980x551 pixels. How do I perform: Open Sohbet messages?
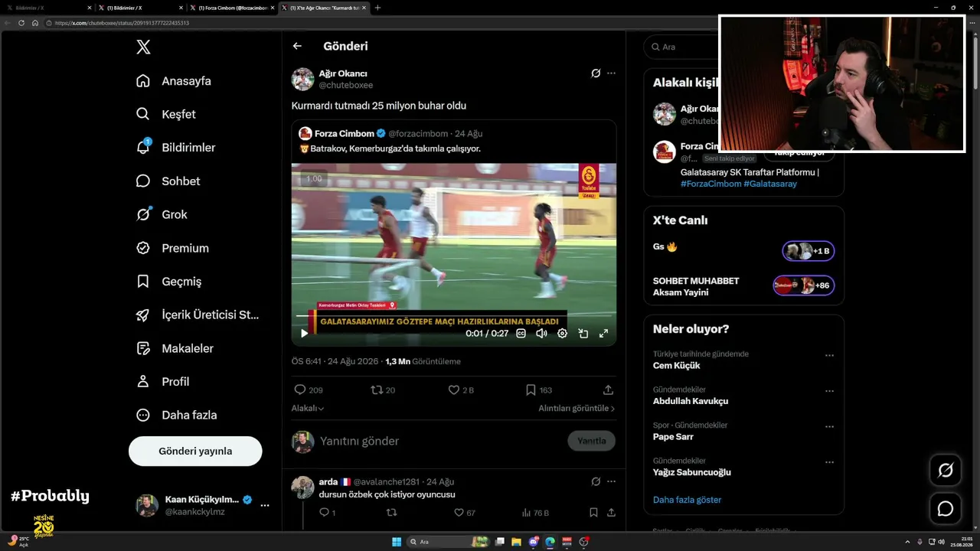pyautogui.click(x=168, y=181)
